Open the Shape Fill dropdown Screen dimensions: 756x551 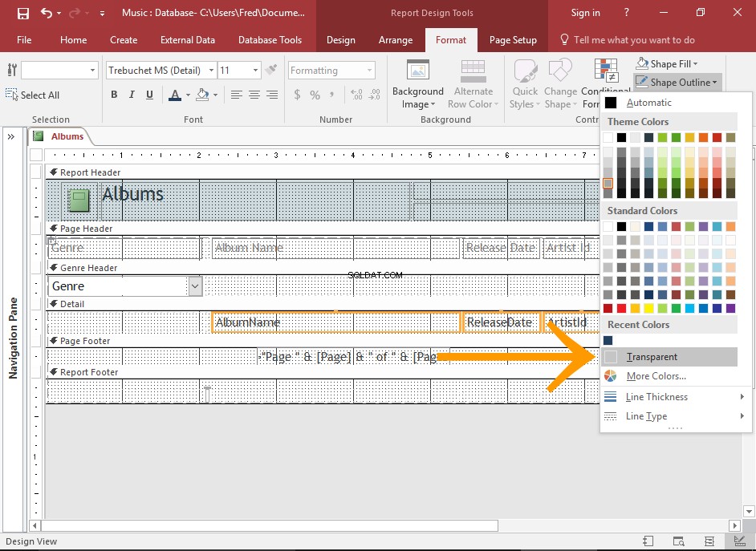(667, 63)
